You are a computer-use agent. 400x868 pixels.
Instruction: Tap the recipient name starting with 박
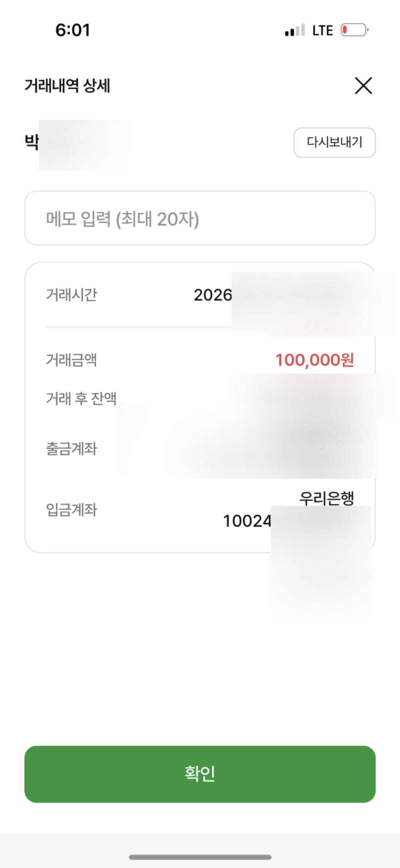pyautogui.click(x=32, y=142)
